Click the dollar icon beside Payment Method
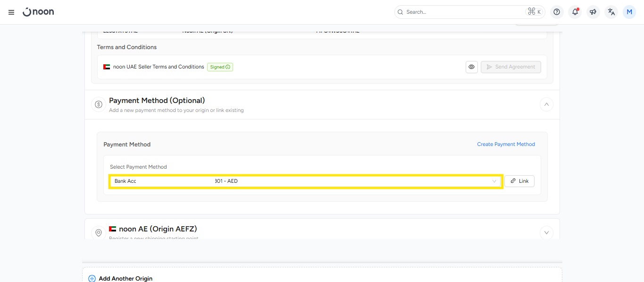Viewport: 644px width, 282px height. (x=99, y=104)
